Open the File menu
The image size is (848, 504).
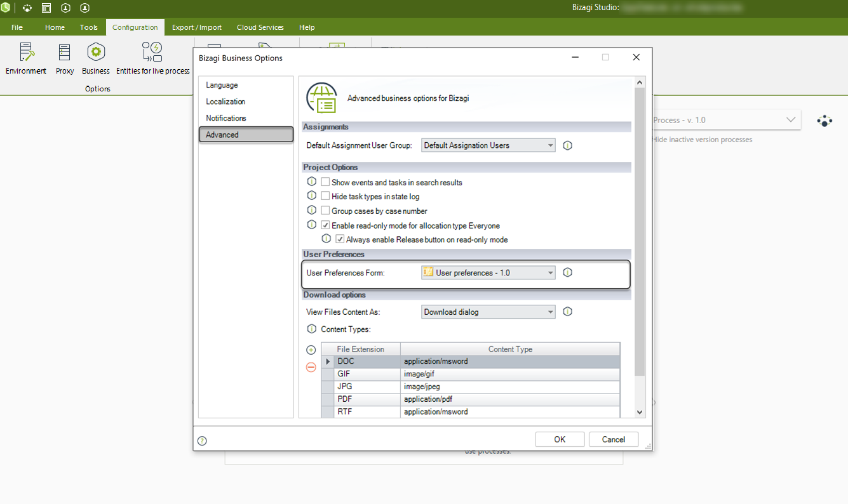(x=17, y=27)
